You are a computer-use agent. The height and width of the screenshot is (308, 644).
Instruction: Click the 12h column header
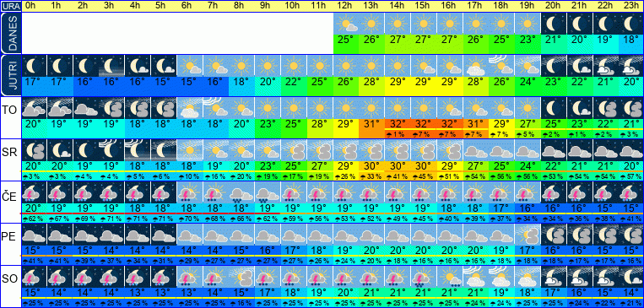(344, 6)
